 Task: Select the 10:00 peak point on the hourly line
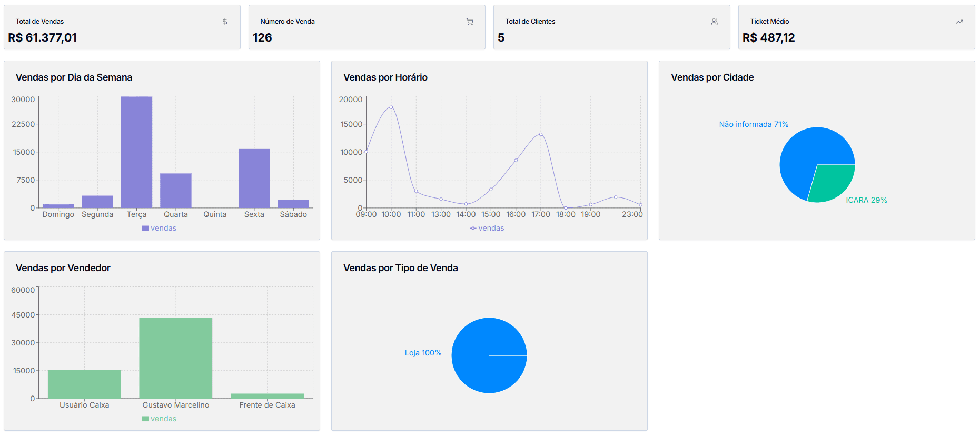click(x=391, y=107)
